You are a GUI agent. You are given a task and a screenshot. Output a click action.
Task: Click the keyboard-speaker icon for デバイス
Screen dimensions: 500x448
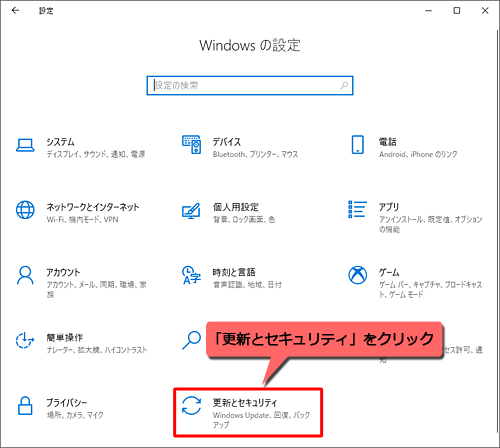pyautogui.click(x=192, y=144)
